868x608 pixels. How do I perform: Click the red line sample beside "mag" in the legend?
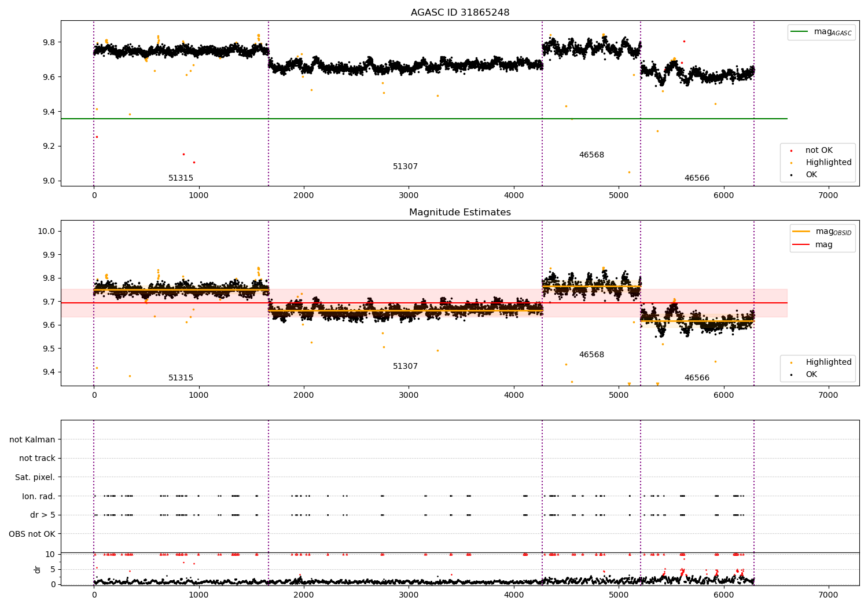[x=801, y=245]
